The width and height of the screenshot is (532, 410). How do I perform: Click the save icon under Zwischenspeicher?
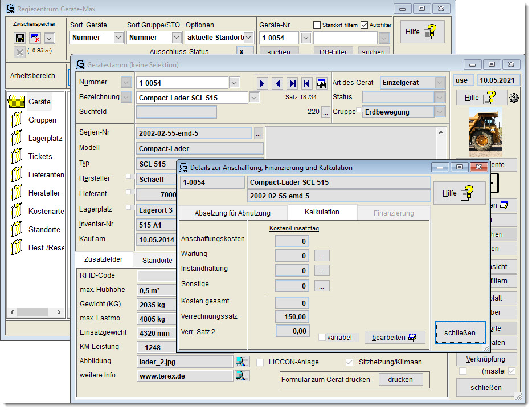[x=20, y=38]
